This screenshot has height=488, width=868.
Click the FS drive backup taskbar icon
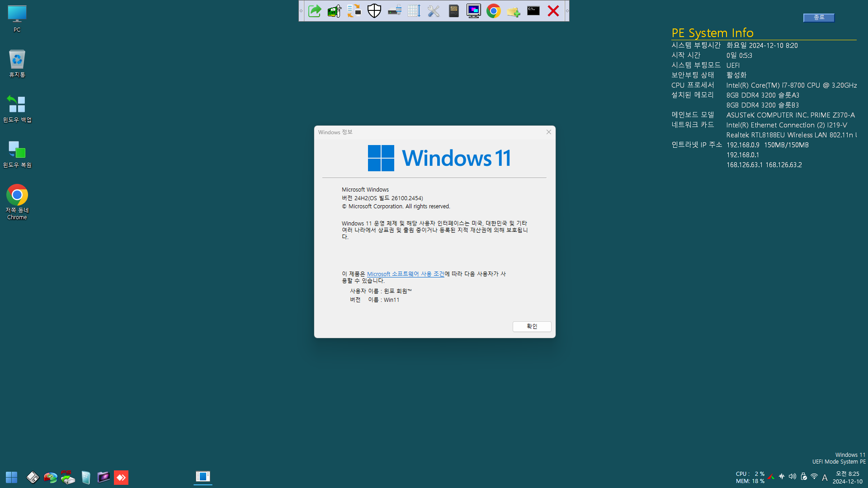pos(68,477)
